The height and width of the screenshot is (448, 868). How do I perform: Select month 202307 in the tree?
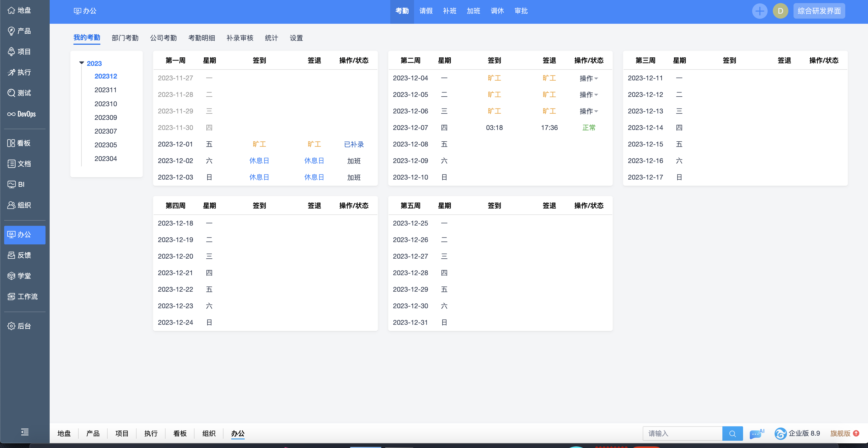(x=106, y=131)
